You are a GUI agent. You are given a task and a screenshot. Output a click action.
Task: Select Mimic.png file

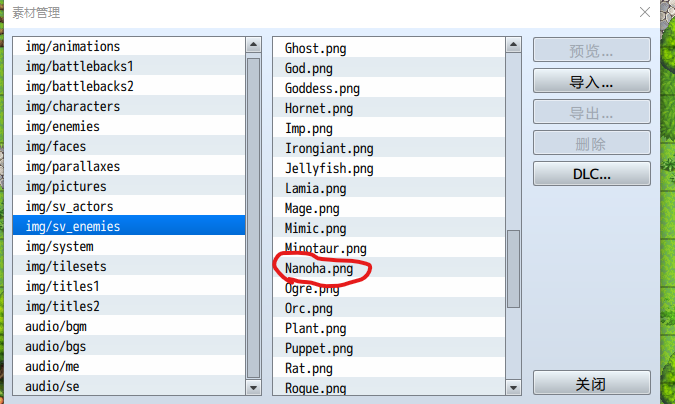pyautogui.click(x=389, y=228)
